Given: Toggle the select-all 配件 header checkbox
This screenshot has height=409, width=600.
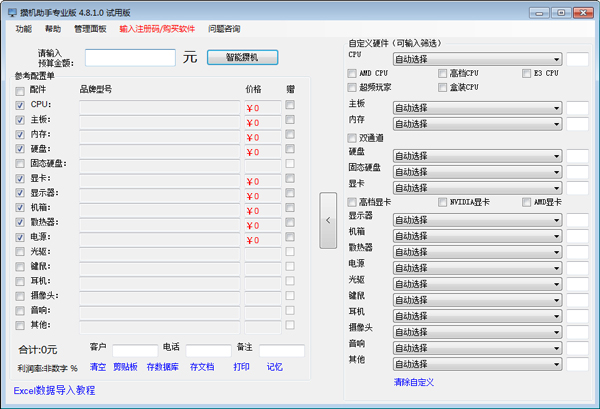Looking at the screenshot, I should click(20, 91).
